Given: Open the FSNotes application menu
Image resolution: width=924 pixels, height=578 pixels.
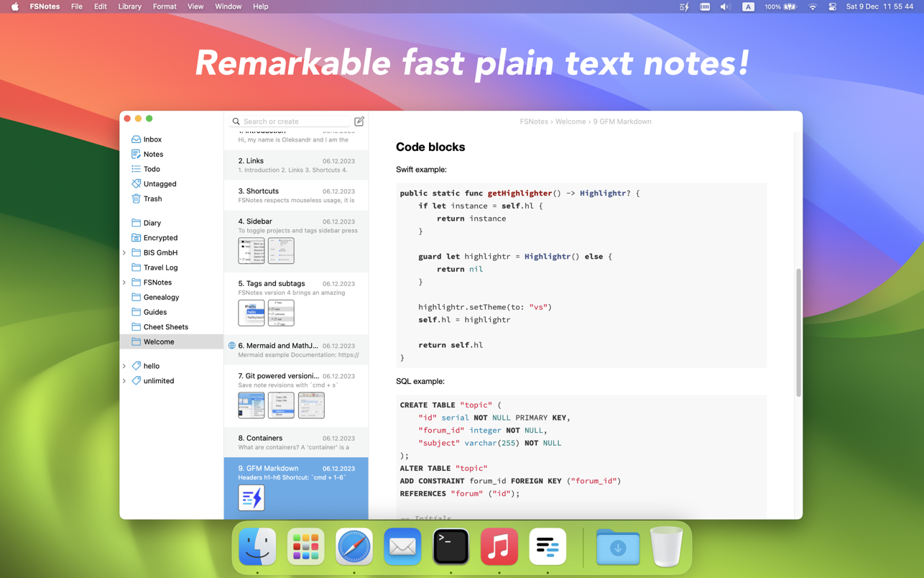Looking at the screenshot, I should coord(45,6).
